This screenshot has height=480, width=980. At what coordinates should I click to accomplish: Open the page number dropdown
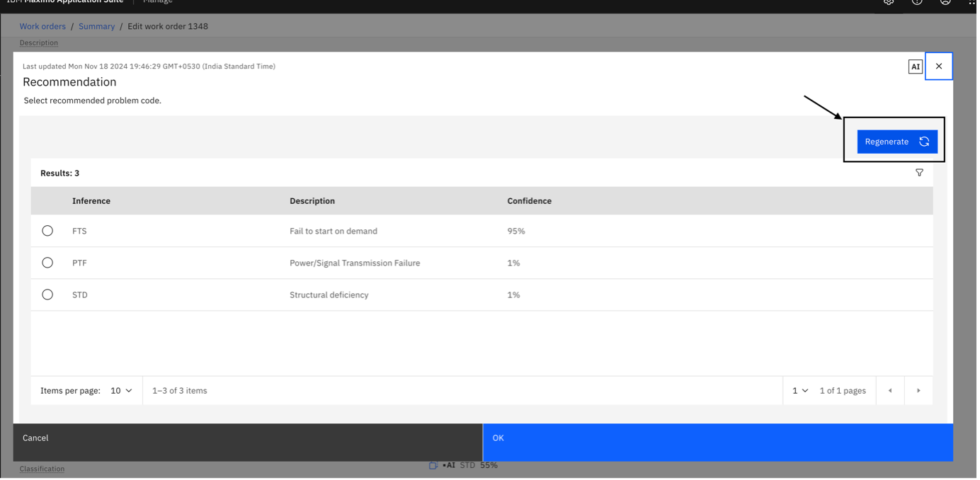point(799,390)
